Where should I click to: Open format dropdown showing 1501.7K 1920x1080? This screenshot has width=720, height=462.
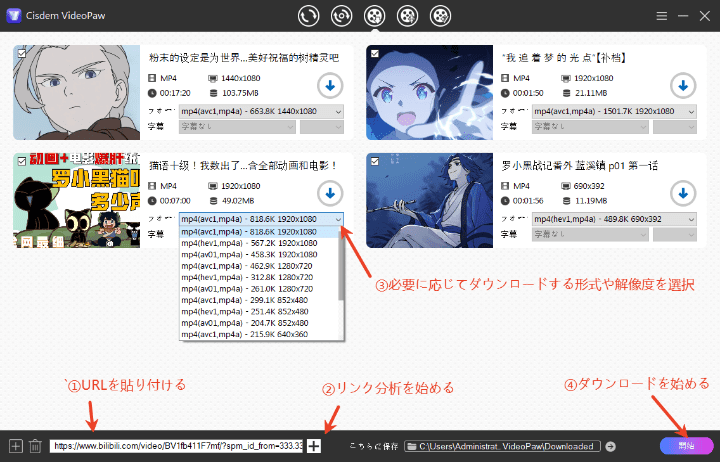pyautogui.click(x=613, y=111)
